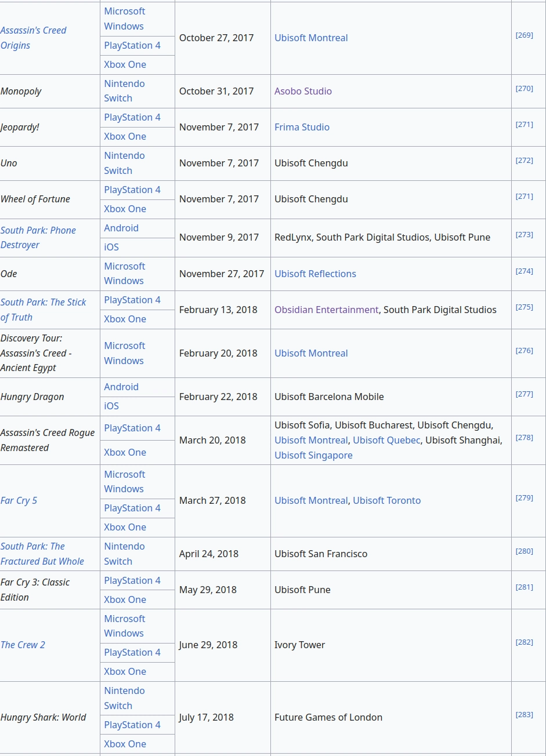Open Nintendo Switch link in the Uno row
Screen dimensions: 546x756
pos(124,163)
